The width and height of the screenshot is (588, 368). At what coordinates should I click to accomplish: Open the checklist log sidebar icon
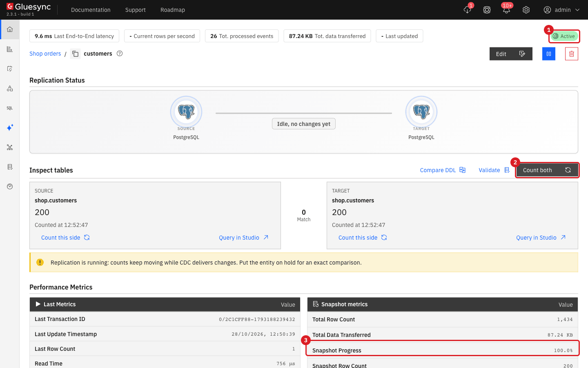click(x=10, y=167)
